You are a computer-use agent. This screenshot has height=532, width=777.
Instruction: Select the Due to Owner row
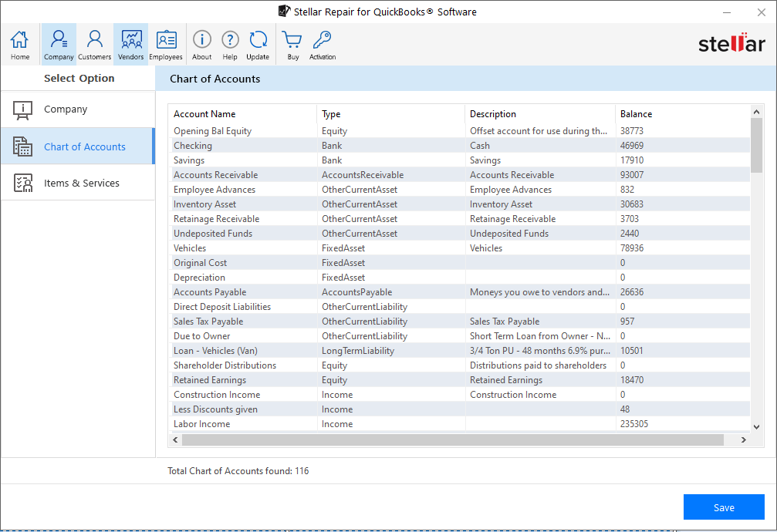459,336
